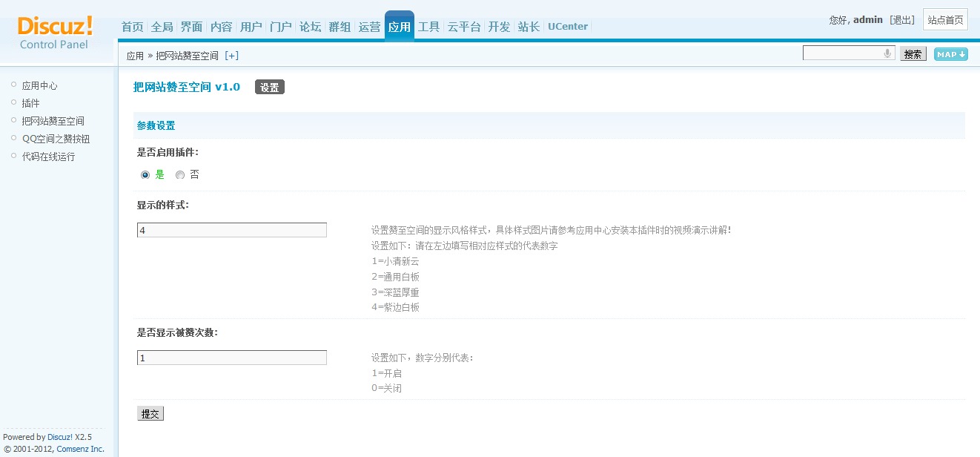Select the 否 radio button to disable plugin
This screenshot has width=980, height=457.
pyautogui.click(x=180, y=175)
